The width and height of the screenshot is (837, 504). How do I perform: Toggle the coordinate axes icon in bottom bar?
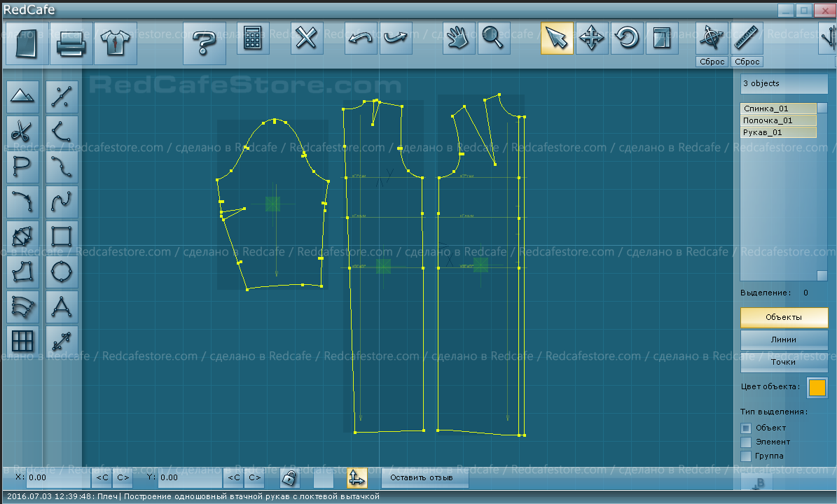point(357,477)
